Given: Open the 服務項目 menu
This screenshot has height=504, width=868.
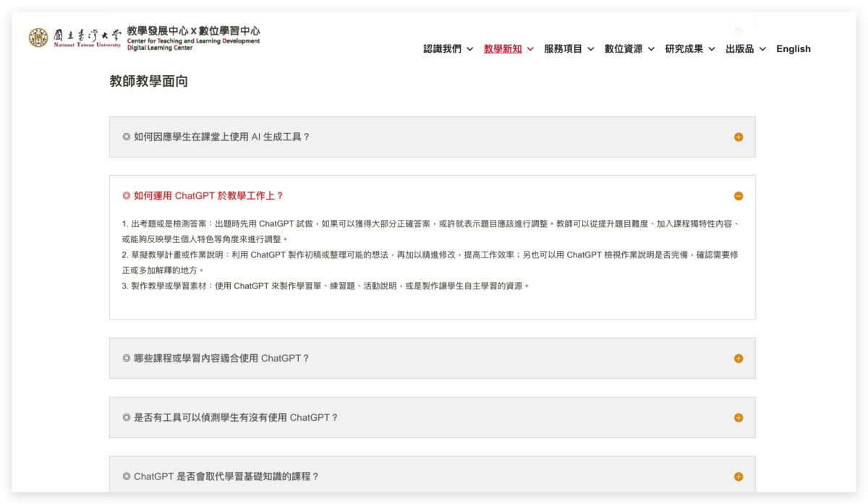Looking at the screenshot, I should point(563,49).
